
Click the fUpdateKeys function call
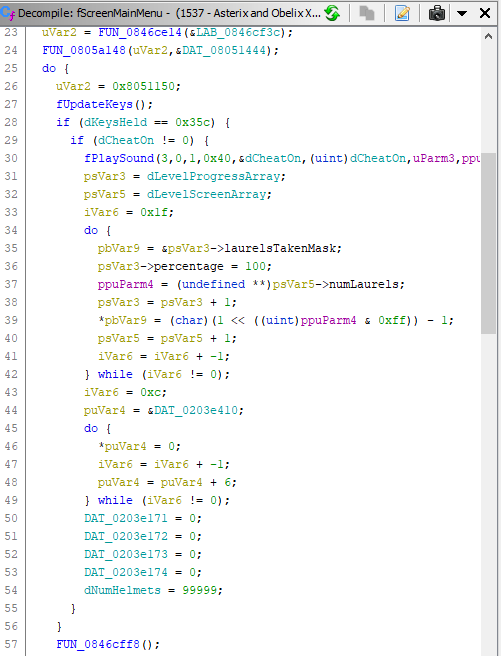95,104
